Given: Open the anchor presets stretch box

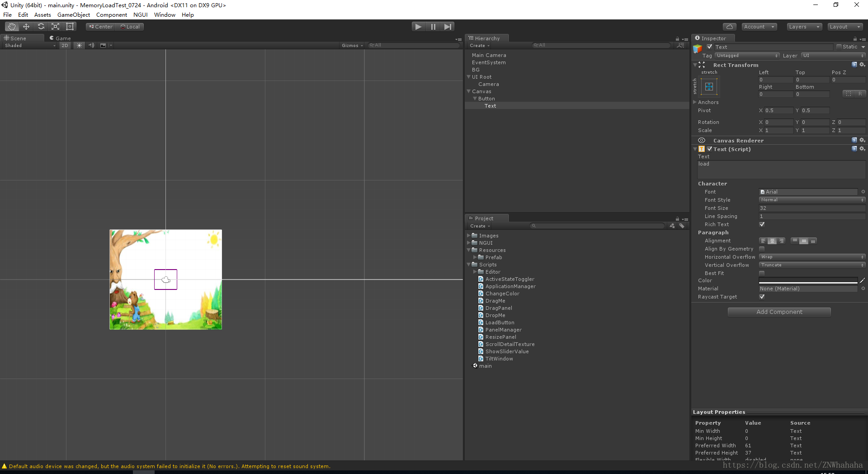Looking at the screenshot, I should [x=709, y=86].
